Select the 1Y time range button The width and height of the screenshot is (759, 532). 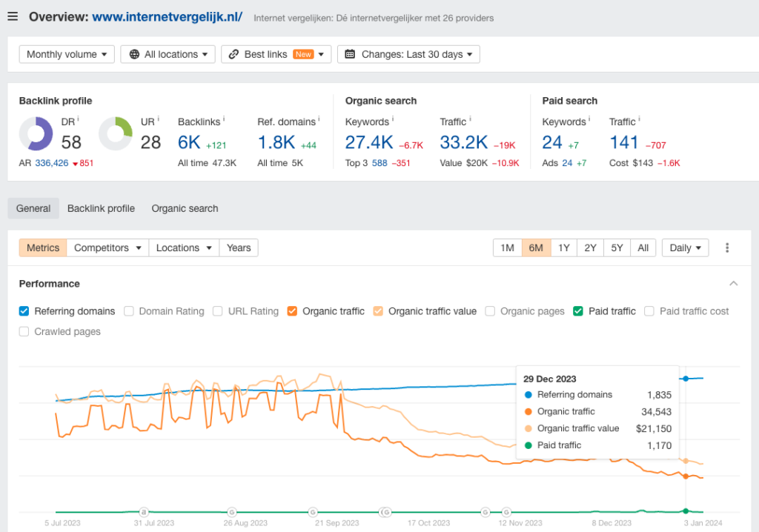coord(563,247)
